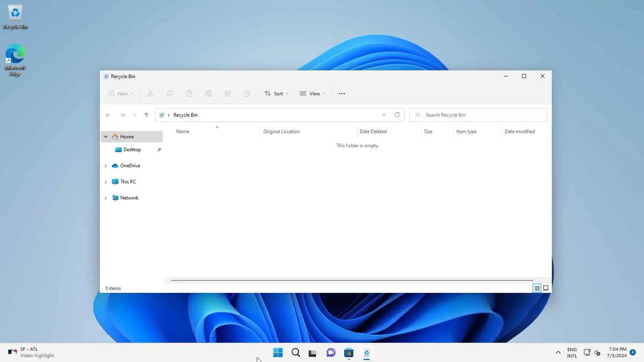
Task: Expand the address bar history dropdown
Action: point(384,115)
